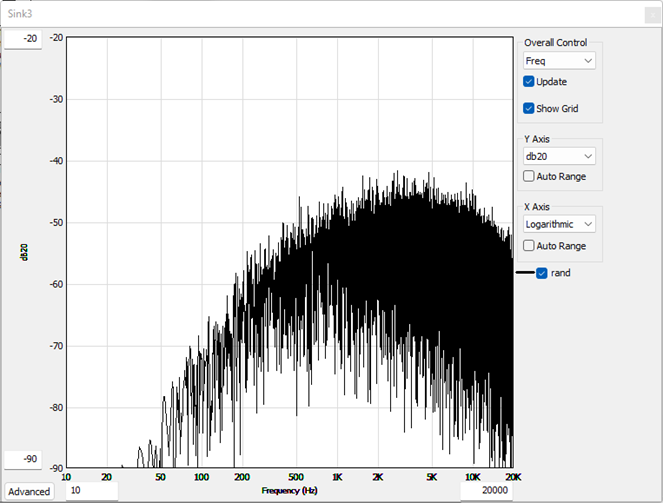Enable Auto Range under X Axis

point(529,246)
